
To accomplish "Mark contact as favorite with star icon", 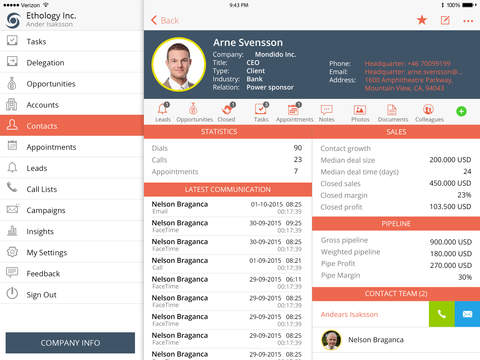I will pos(422,20).
